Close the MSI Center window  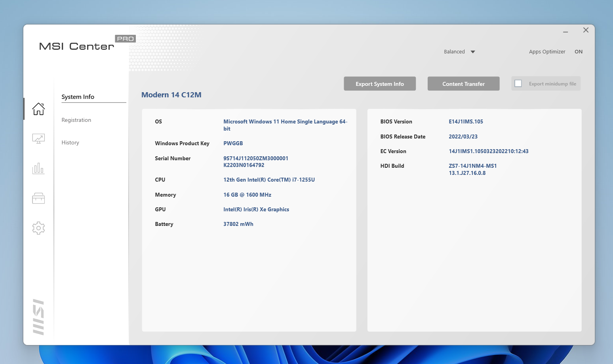coord(586,30)
